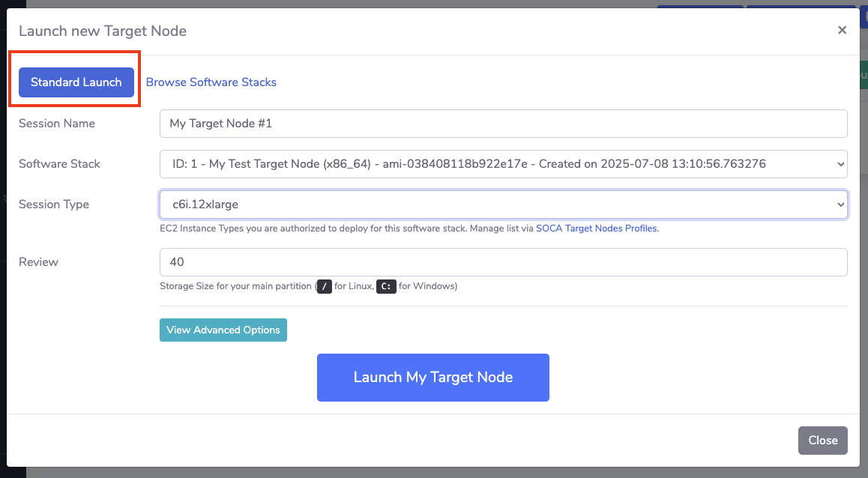Click the Review label
Viewport: 868px width, 478px height.
pos(38,262)
